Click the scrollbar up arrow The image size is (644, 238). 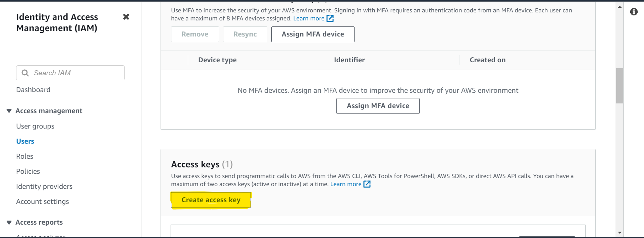click(x=620, y=6)
